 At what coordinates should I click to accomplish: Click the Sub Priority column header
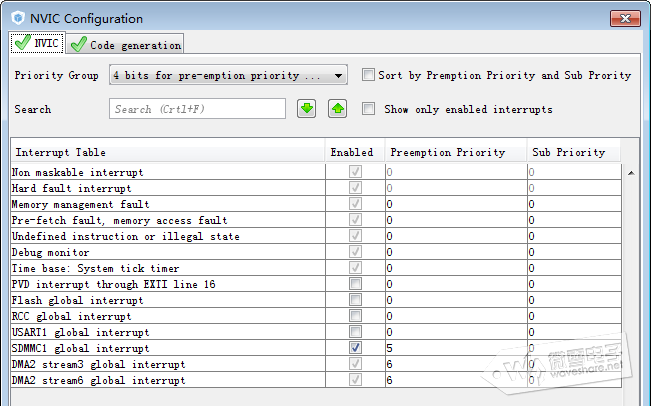(568, 152)
